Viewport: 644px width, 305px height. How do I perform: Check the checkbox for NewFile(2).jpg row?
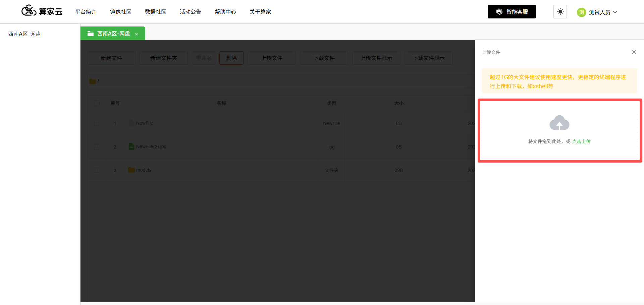(97, 147)
